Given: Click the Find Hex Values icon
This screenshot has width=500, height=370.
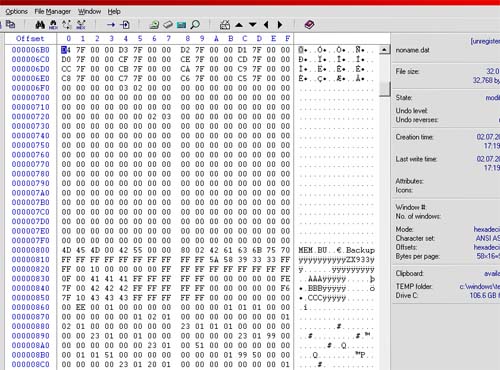Looking at the screenshot, I should (x=53, y=25).
